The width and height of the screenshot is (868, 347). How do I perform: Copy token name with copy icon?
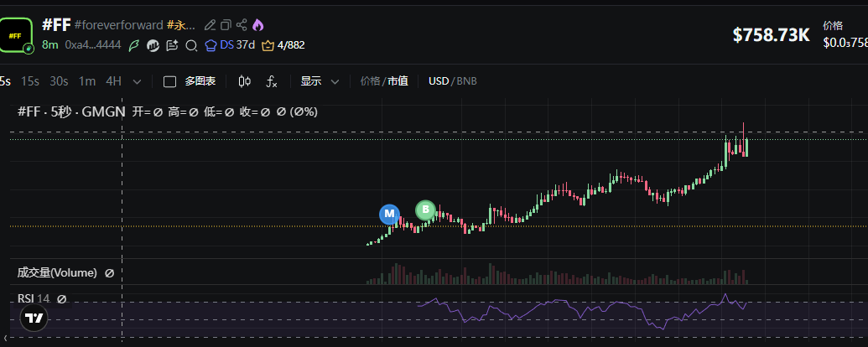(226, 25)
